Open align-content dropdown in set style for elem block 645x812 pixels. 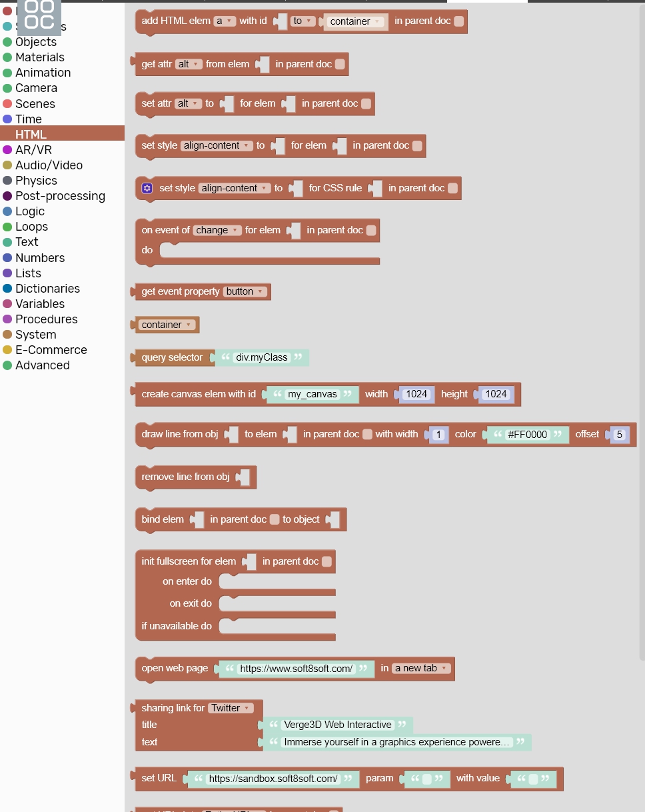[217, 146]
